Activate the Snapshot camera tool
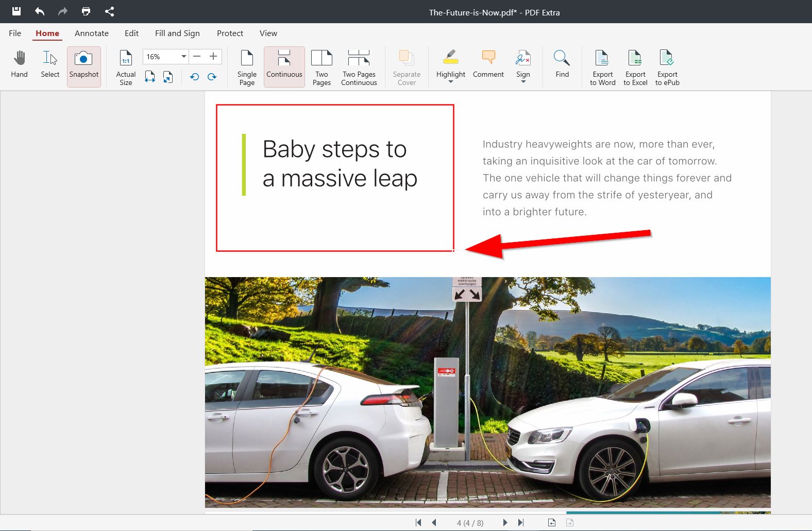 click(x=83, y=65)
